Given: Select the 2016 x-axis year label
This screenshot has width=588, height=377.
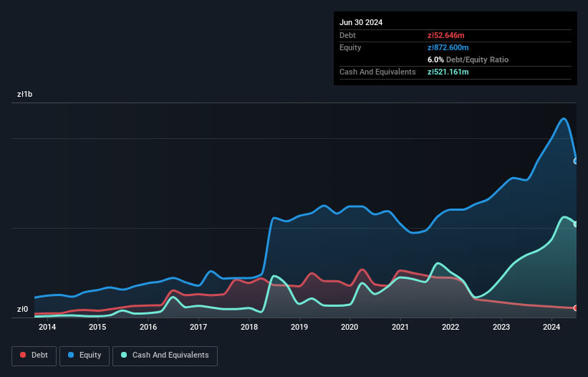Looking at the screenshot, I should click(148, 328).
